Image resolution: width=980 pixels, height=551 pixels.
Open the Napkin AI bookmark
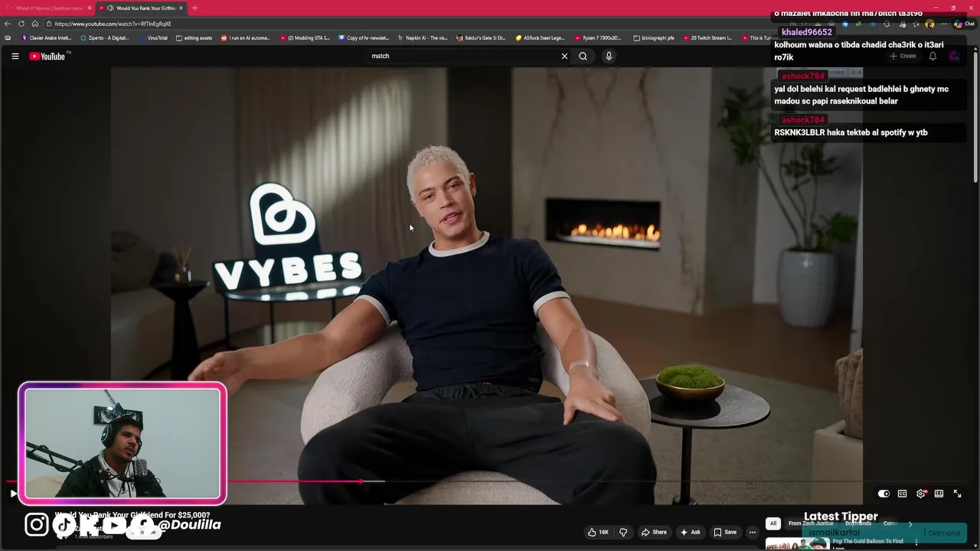pos(423,37)
